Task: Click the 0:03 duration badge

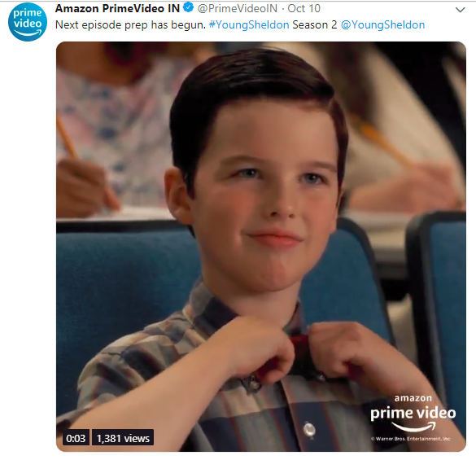Action: [x=76, y=438]
